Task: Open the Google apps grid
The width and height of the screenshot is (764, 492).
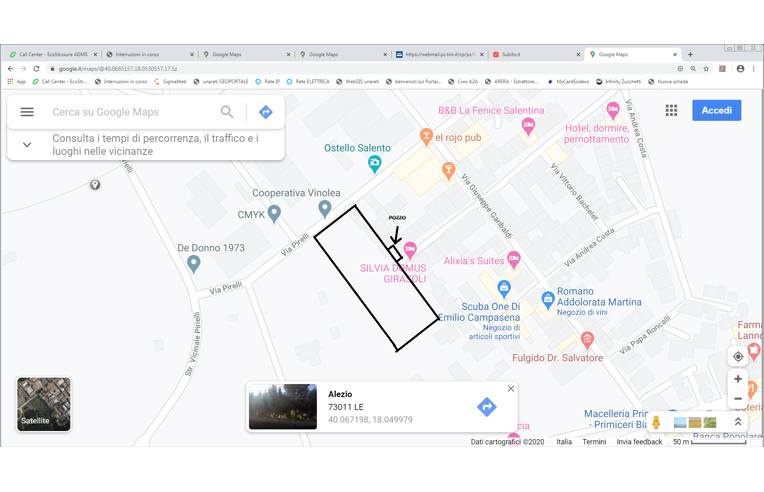Action: (x=671, y=110)
